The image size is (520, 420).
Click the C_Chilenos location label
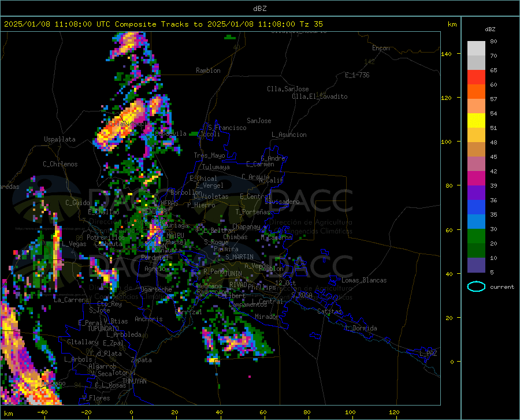tap(60, 164)
